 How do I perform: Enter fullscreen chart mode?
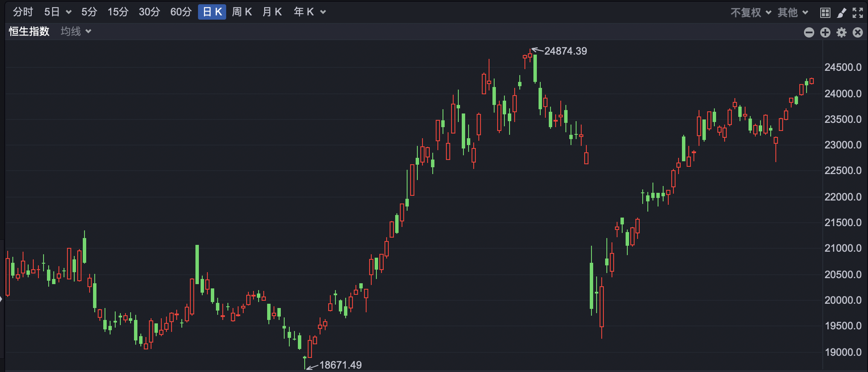click(x=858, y=13)
